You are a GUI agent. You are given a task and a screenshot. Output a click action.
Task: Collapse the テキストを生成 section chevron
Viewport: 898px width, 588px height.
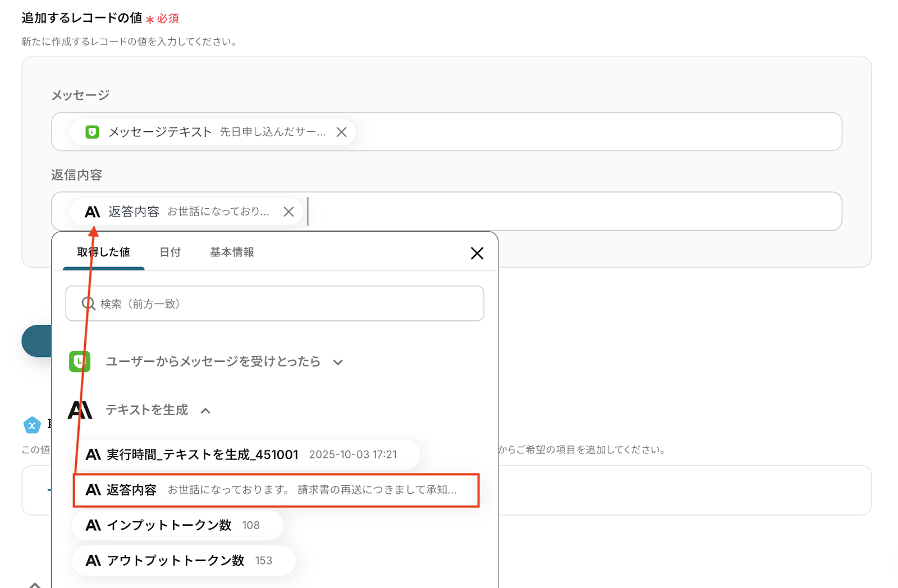(x=205, y=411)
